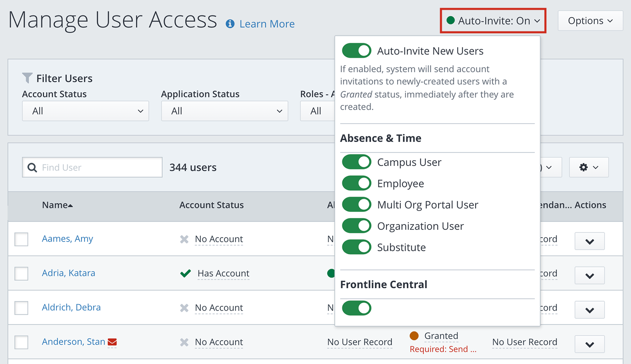Click the X icon in Aames, Amy row
This screenshot has width=631, height=364.
[x=184, y=239]
